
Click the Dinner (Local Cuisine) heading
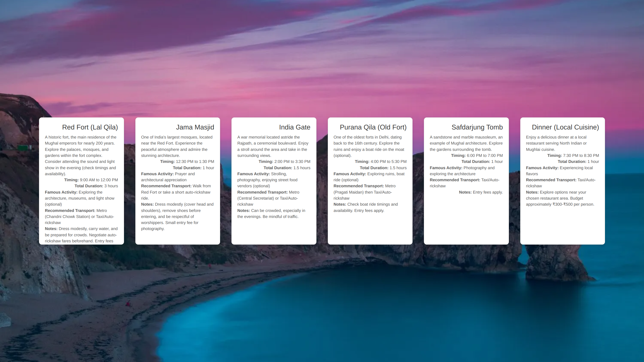[565, 127]
